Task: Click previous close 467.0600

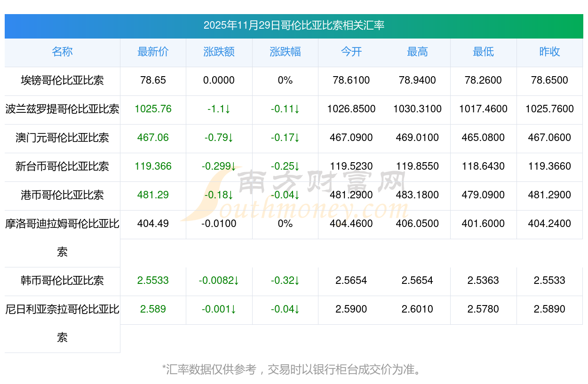Action: 549,138
